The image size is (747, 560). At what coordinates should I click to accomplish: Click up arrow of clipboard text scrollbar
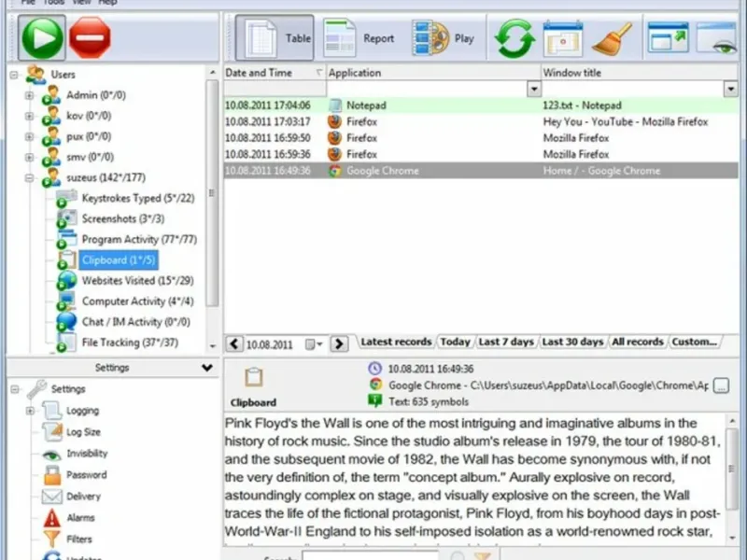click(732, 421)
